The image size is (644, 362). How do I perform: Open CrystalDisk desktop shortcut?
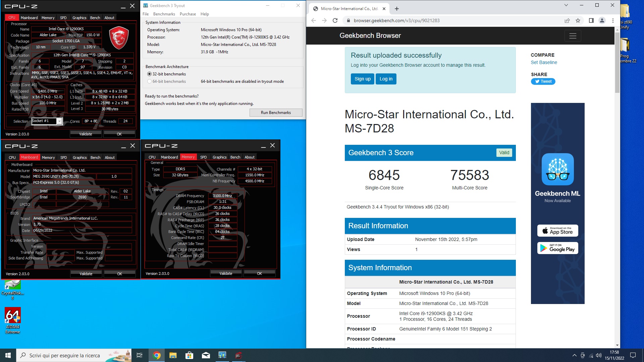[x=13, y=290]
